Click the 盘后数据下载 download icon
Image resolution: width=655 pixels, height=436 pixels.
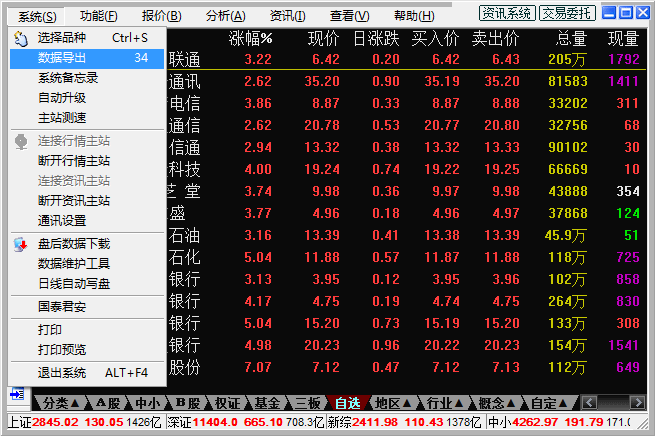(20, 244)
